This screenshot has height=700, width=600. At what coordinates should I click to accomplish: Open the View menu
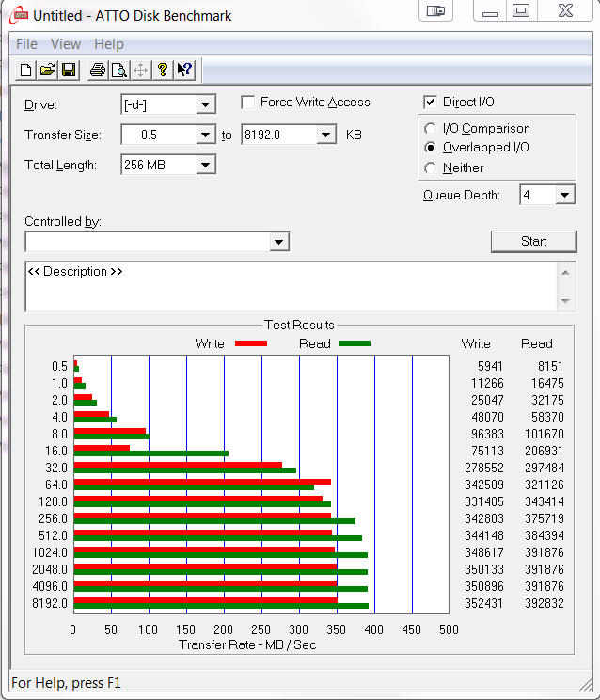pos(66,44)
